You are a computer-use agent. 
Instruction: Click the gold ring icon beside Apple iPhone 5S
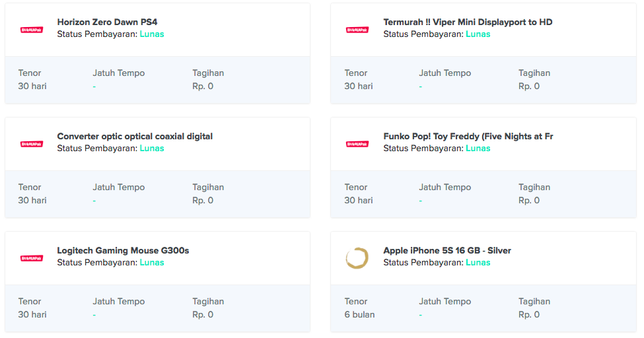[x=357, y=258]
